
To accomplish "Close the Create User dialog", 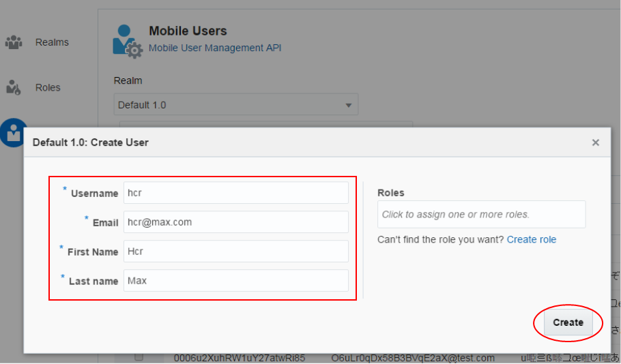I will pos(595,142).
